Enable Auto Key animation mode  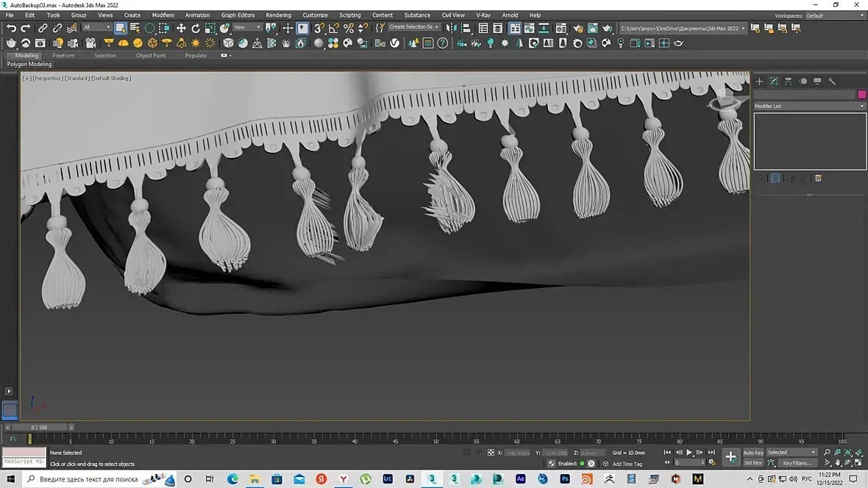pos(753,453)
